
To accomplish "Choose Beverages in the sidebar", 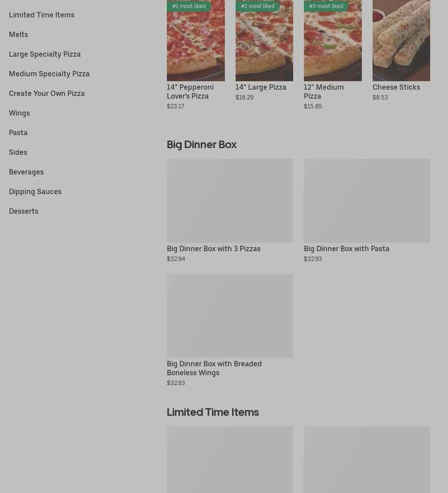I will (26, 172).
